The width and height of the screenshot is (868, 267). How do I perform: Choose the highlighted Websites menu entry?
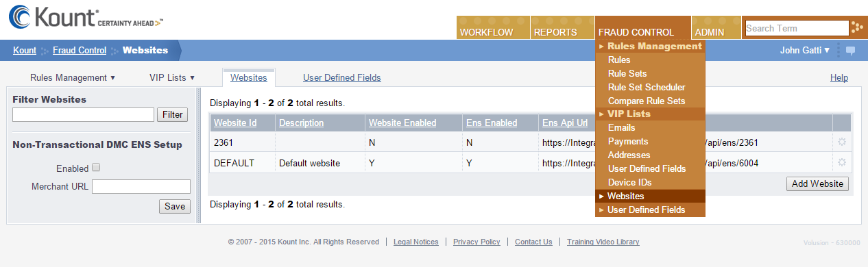click(x=650, y=196)
